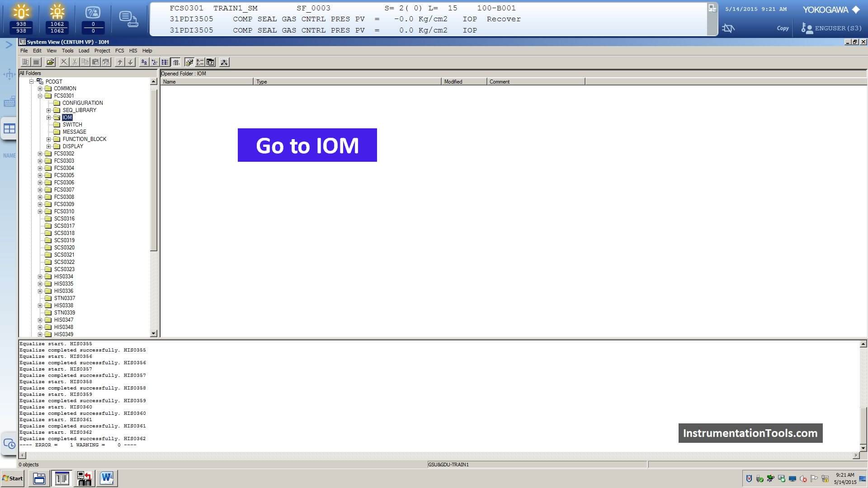Image resolution: width=868 pixels, height=488 pixels.
Task: Open the File menu
Action: (x=24, y=50)
